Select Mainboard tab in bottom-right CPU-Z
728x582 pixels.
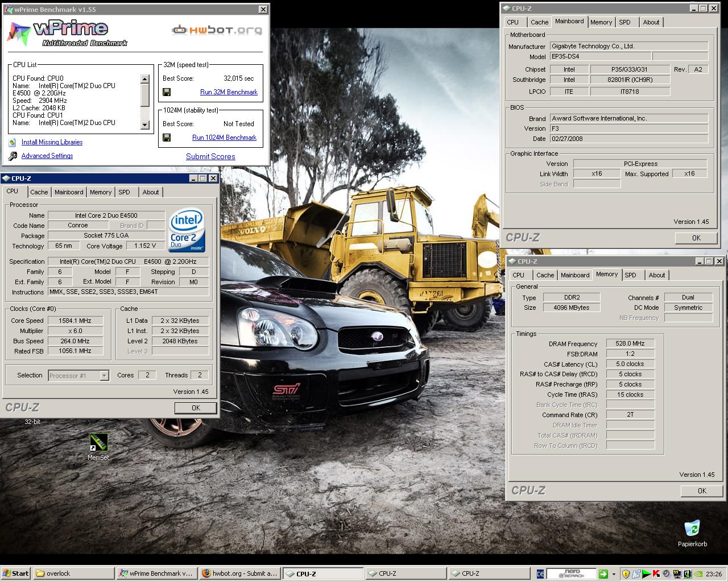[x=575, y=275]
